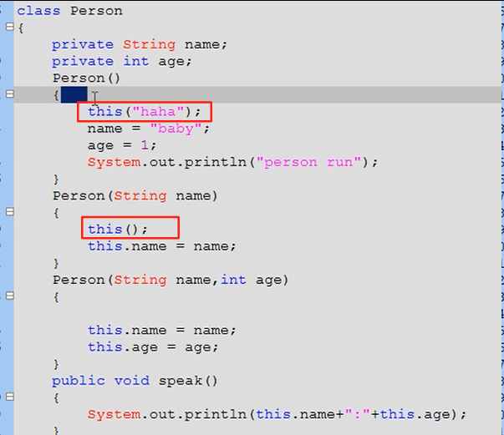The width and height of the screenshot is (504, 435).
Task: Click the 'Person()' constructor header
Action: pyautogui.click(x=86, y=78)
